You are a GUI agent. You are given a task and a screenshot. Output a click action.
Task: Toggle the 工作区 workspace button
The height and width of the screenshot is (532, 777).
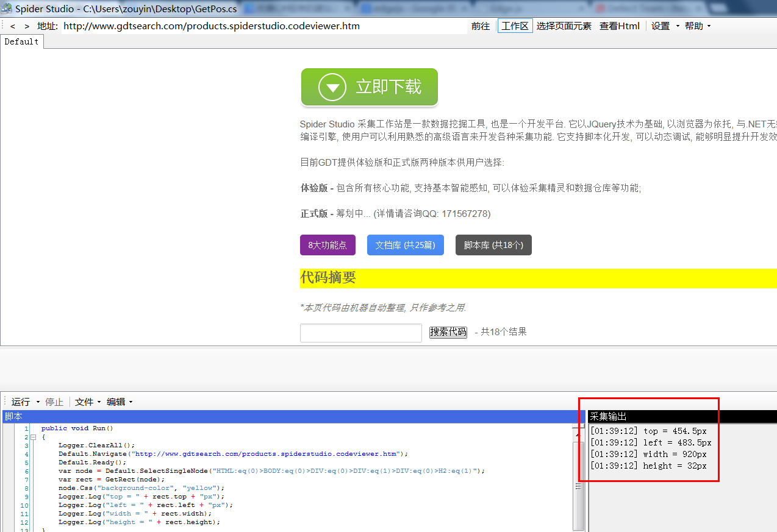click(515, 26)
